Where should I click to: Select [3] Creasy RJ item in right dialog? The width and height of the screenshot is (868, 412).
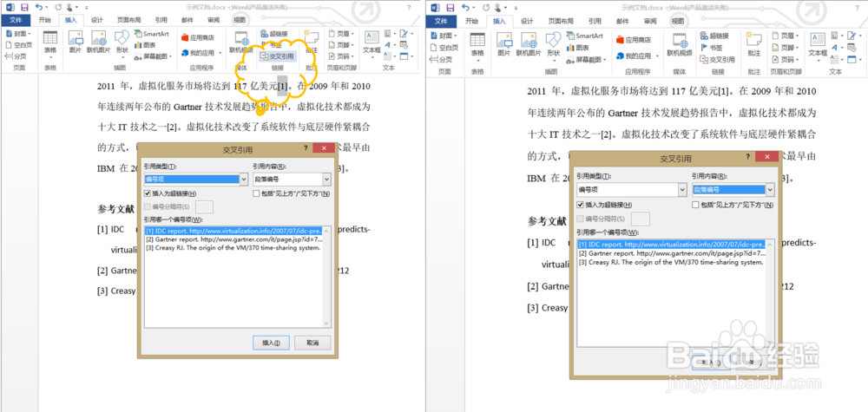(672, 262)
